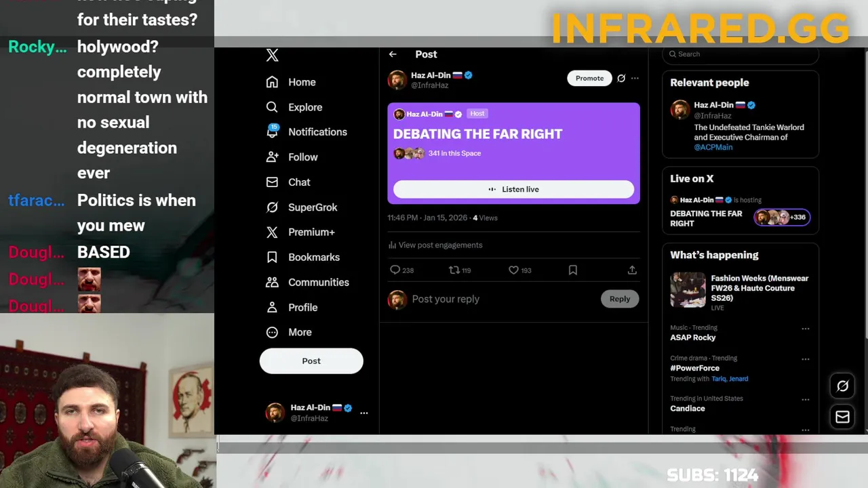Click the back arrow next to Post
868x488 pixels.
click(x=393, y=54)
